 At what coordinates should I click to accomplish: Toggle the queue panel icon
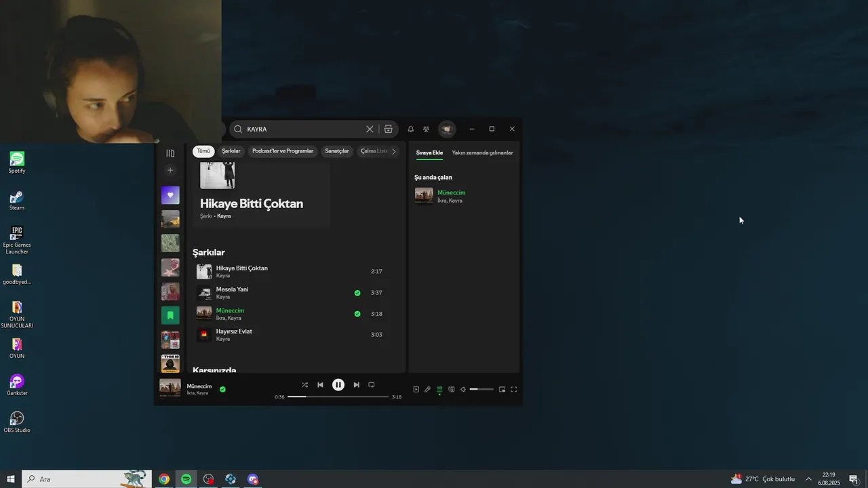click(x=439, y=389)
